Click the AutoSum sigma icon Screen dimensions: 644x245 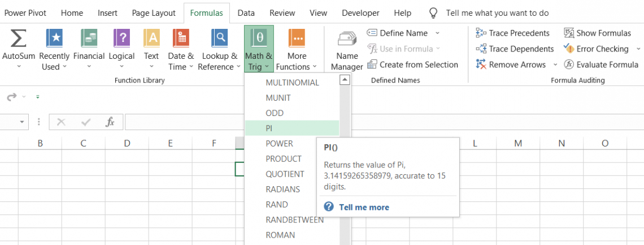click(19, 38)
